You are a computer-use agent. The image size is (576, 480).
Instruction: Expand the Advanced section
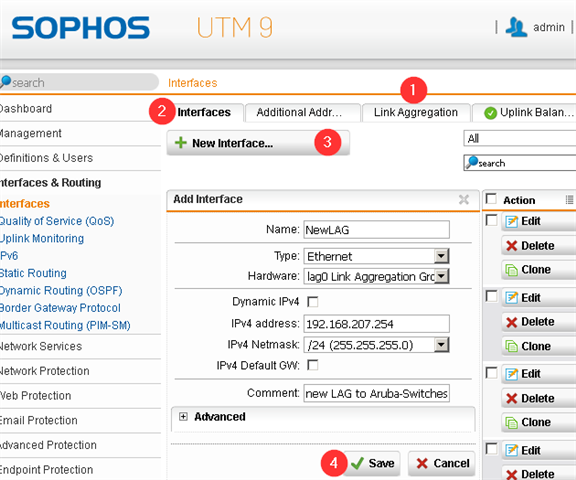(183, 416)
